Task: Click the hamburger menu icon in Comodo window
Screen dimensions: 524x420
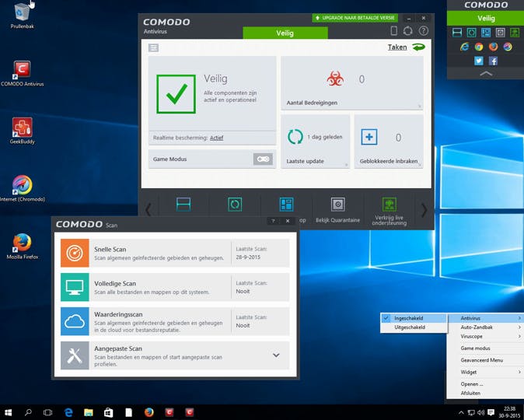Action: 153,47
